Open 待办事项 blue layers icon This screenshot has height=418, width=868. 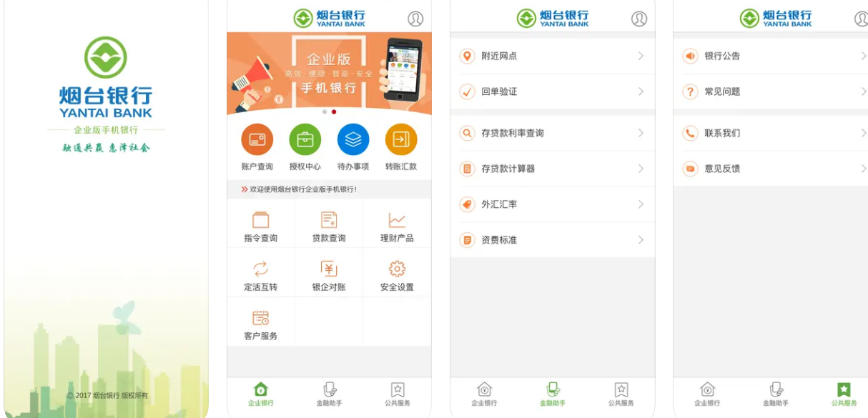353,139
